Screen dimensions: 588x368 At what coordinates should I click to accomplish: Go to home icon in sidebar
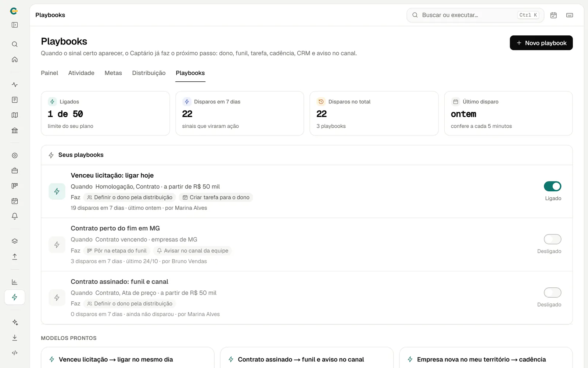(15, 59)
